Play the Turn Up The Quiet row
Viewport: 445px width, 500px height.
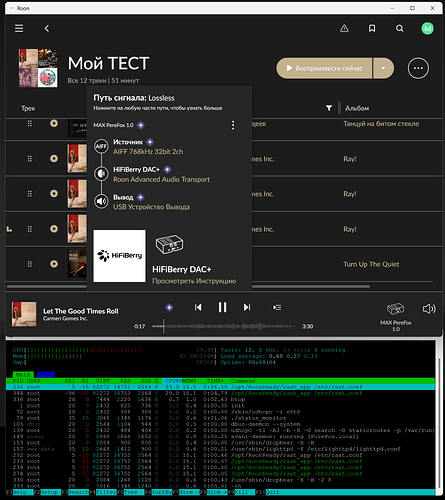54,264
